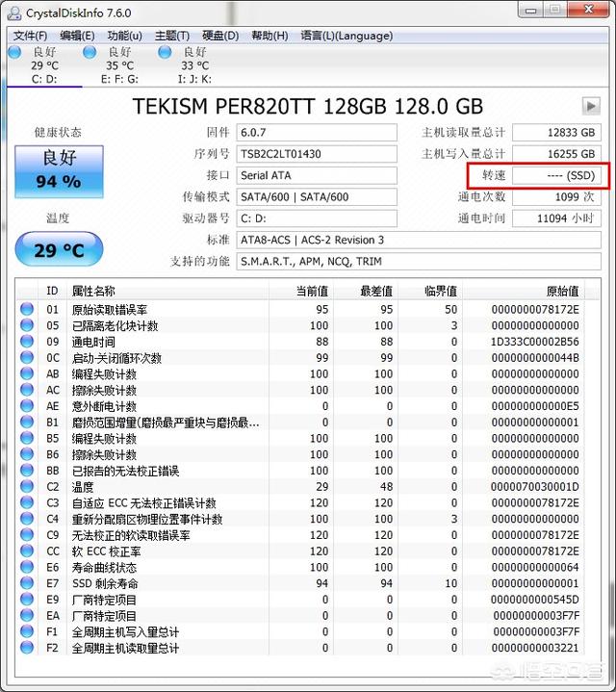Click the status orb for attribute BB

coord(27,470)
